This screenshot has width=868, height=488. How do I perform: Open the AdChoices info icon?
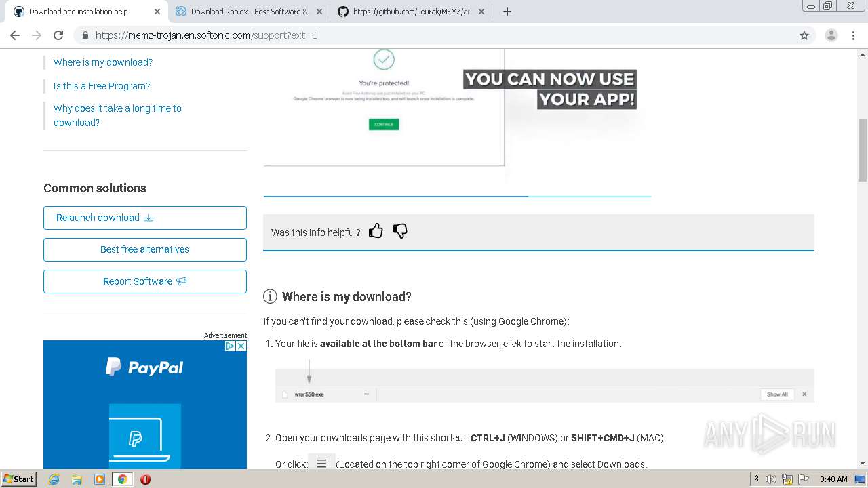pos(230,346)
